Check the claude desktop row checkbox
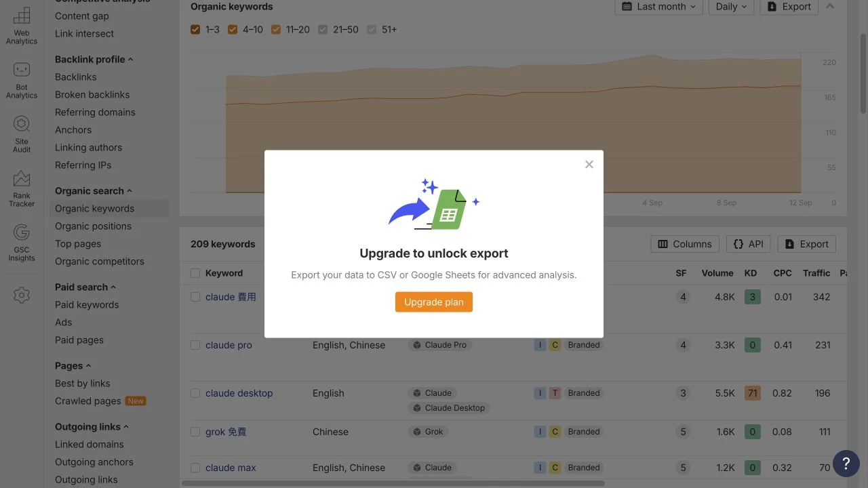The height and width of the screenshot is (488, 868). [x=195, y=393]
